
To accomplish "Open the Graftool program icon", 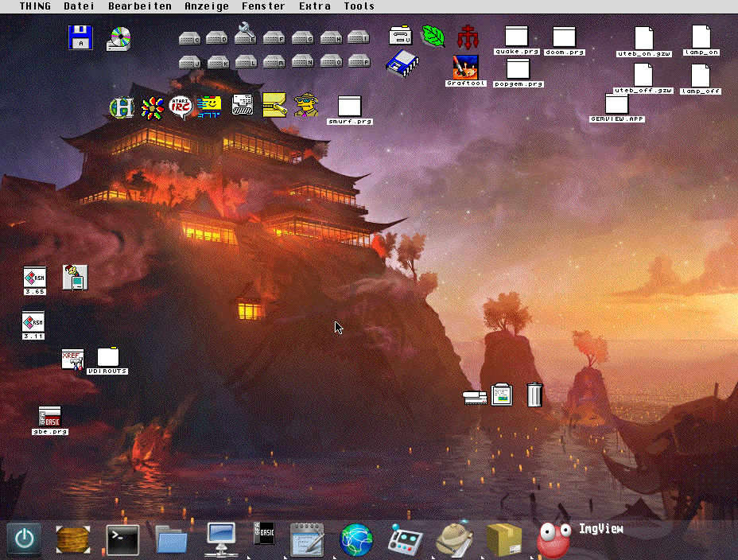I will click(465, 71).
